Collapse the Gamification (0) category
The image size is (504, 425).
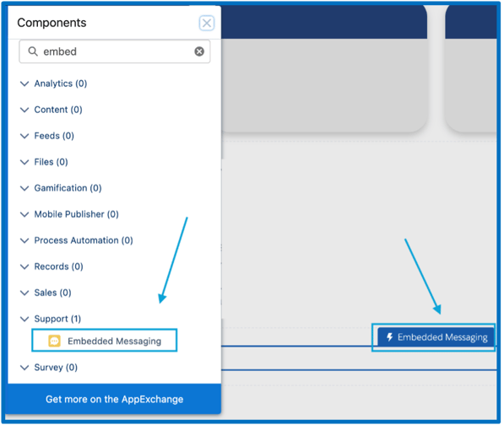(x=24, y=188)
